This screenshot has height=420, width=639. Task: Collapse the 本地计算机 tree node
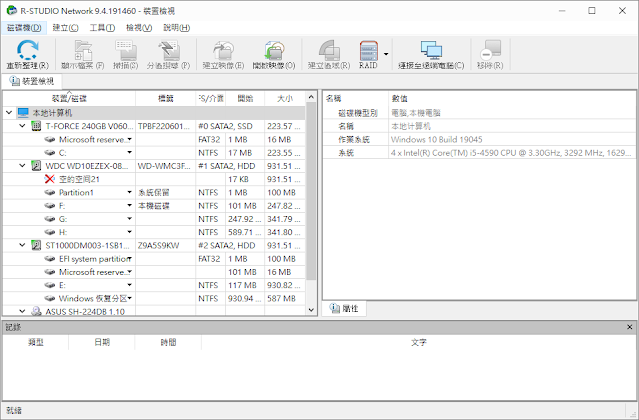[9, 113]
